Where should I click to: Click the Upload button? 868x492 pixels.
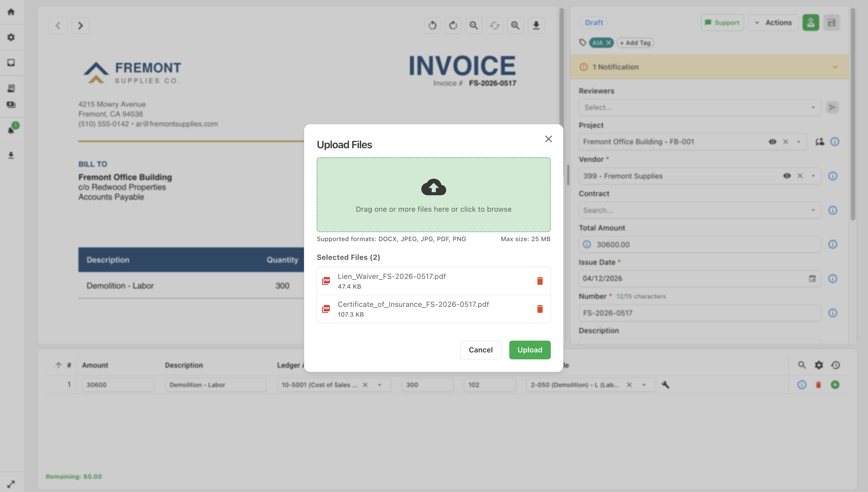[x=530, y=350]
